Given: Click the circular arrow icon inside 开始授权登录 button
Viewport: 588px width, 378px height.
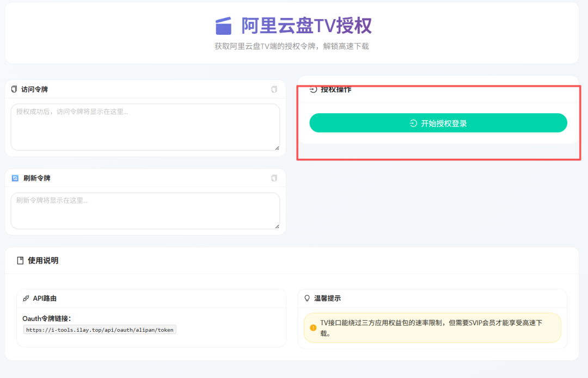Looking at the screenshot, I should tap(413, 123).
